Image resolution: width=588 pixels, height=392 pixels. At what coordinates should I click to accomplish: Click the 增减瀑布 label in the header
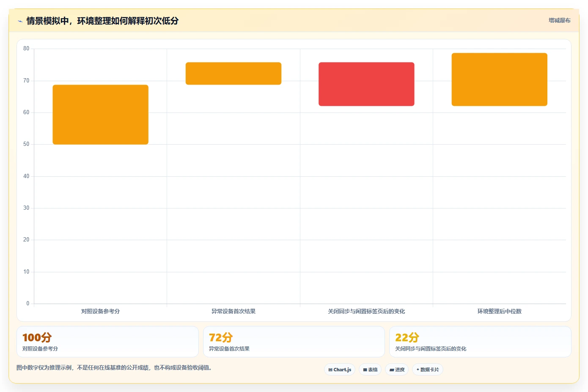click(x=559, y=20)
